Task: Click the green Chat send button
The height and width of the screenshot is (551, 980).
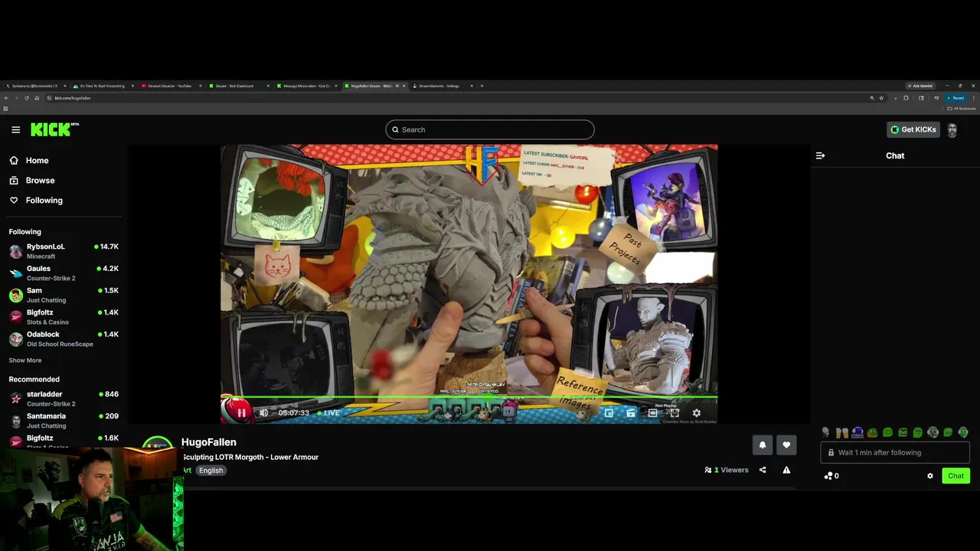Action: [x=955, y=476]
